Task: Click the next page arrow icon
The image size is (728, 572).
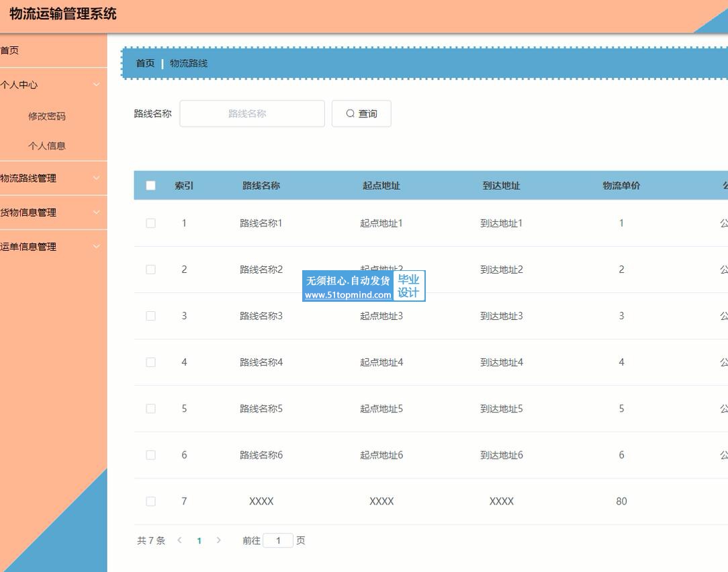Action: point(218,540)
